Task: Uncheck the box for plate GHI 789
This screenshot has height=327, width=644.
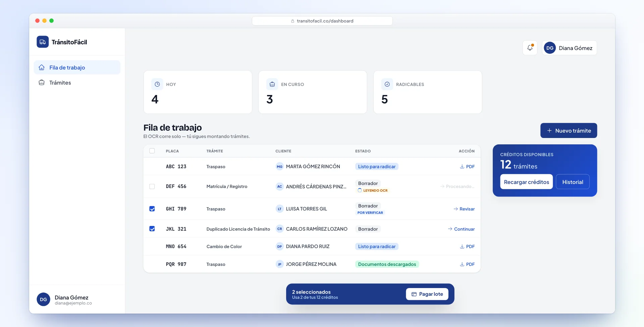Action: [152, 209]
